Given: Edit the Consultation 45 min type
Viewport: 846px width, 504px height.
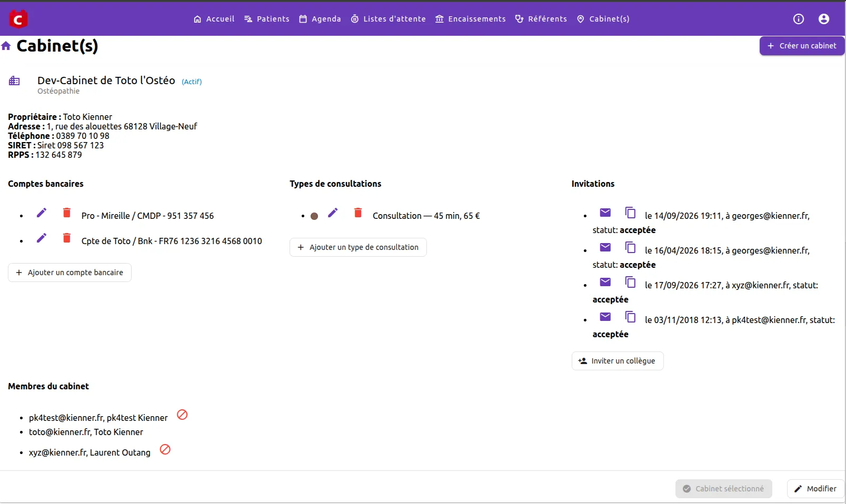Looking at the screenshot, I should click(x=333, y=213).
